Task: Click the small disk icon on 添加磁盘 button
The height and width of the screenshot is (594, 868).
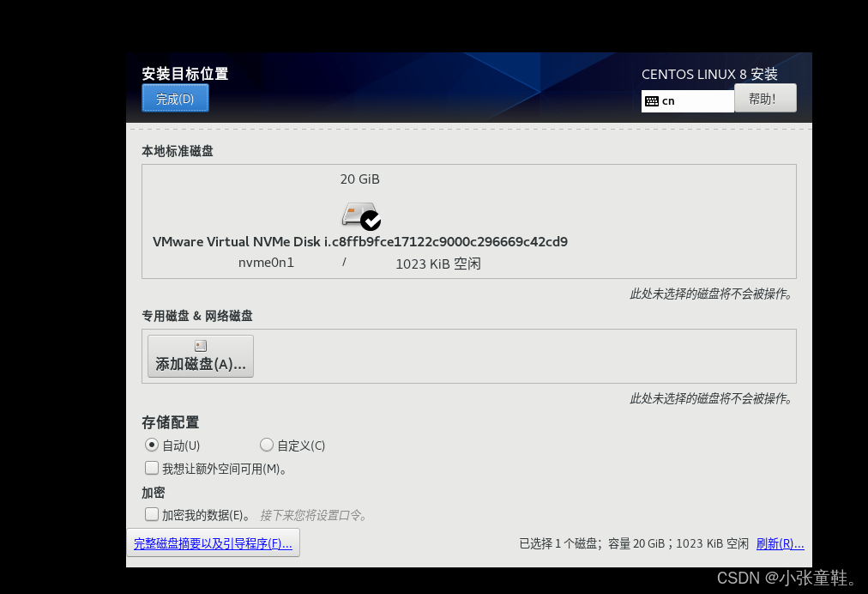Action: point(200,345)
